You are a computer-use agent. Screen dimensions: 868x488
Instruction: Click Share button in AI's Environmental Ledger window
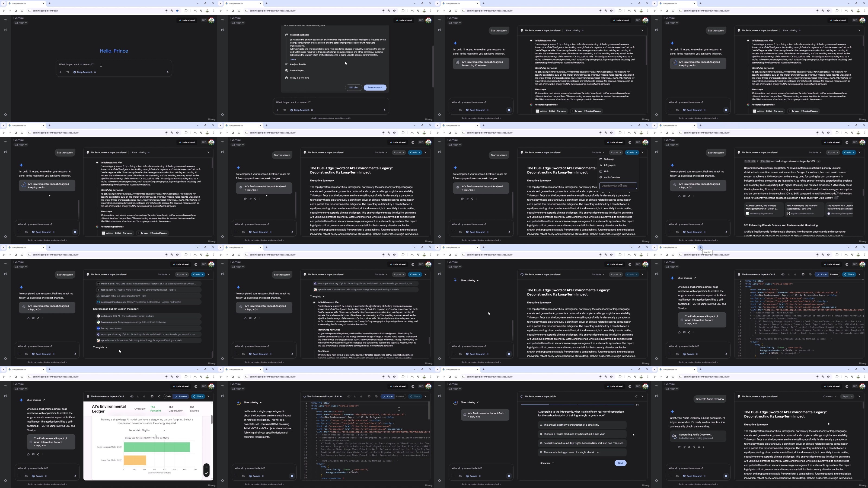click(x=198, y=396)
